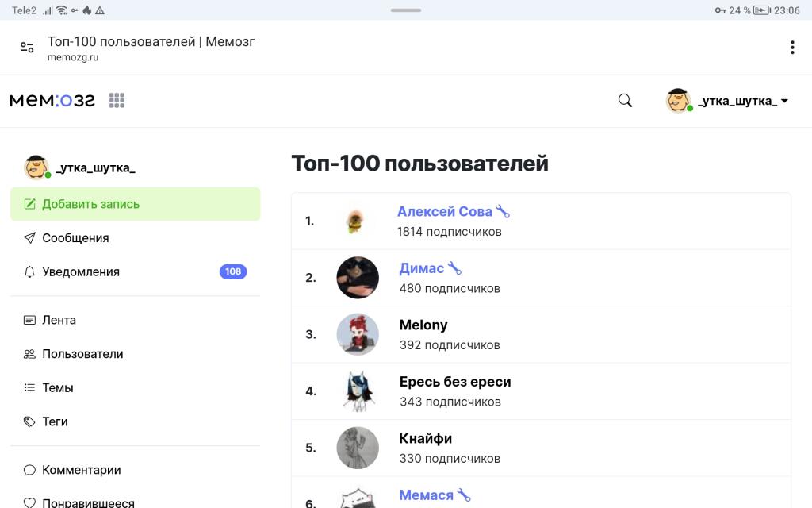This screenshot has height=508, width=812.
Task: Click the Мемозг logo
Action: 52,100
